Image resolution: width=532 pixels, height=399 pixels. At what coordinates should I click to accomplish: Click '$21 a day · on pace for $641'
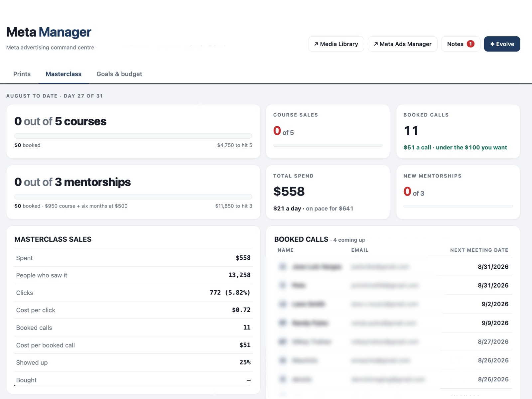click(x=313, y=208)
